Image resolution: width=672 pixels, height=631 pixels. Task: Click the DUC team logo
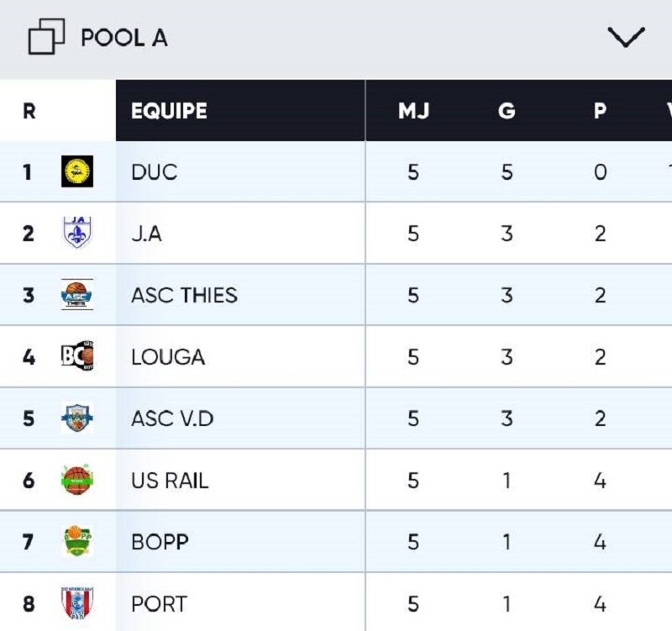tap(77, 172)
